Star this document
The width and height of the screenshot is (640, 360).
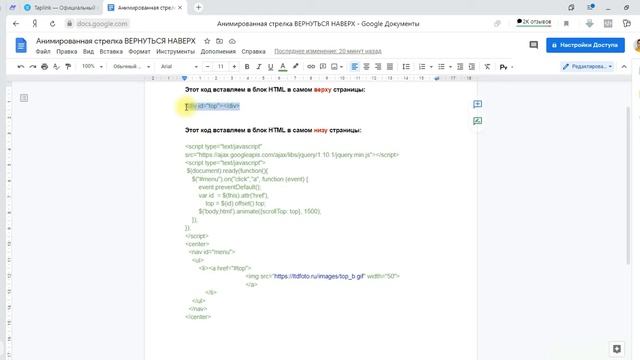pyautogui.click(x=207, y=41)
